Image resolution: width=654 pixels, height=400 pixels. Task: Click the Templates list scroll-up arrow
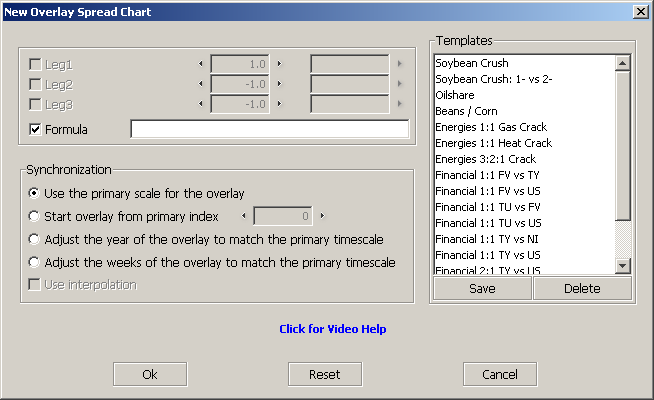pos(622,63)
